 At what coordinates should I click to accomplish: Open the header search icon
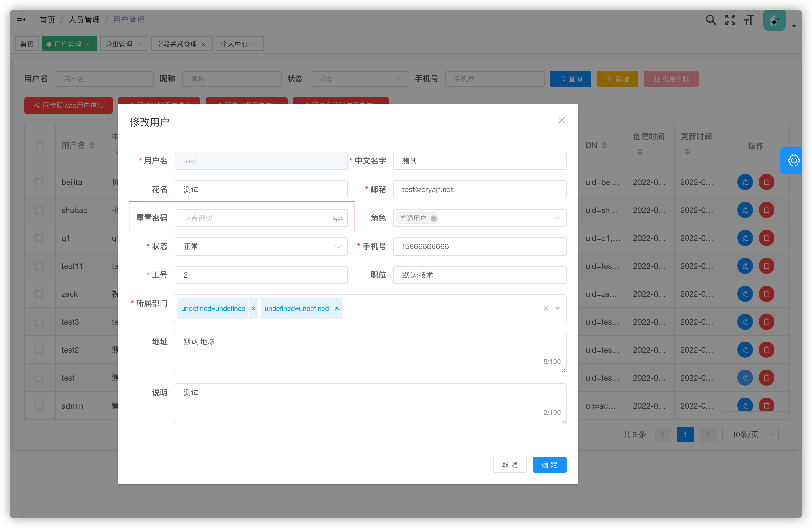711,20
